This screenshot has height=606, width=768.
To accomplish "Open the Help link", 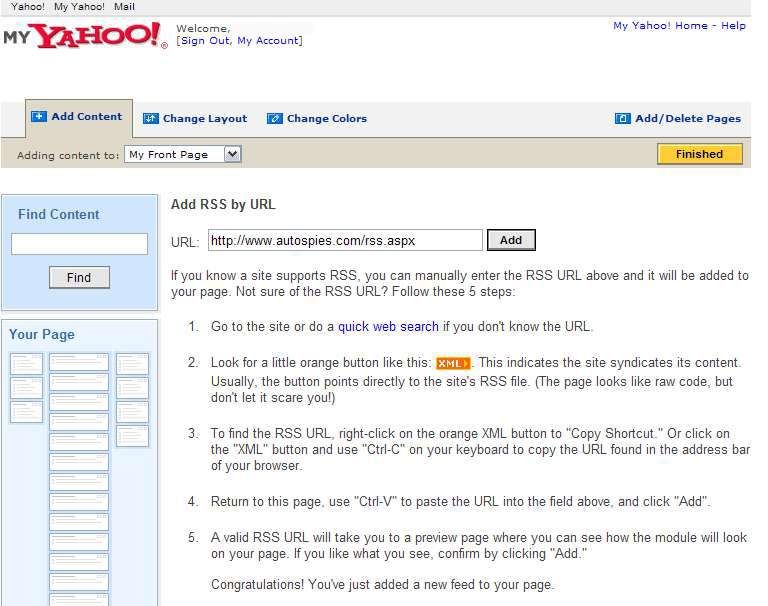I will point(734,26).
